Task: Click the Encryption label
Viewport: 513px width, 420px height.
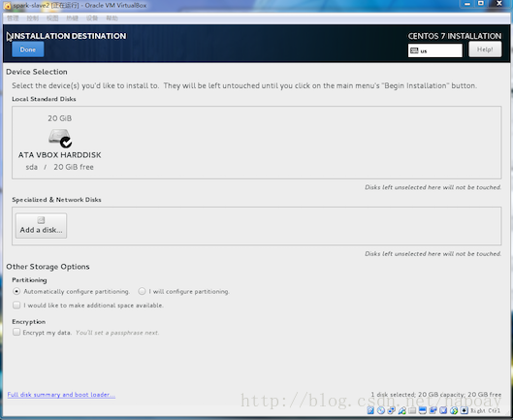Action: click(x=29, y=321)
